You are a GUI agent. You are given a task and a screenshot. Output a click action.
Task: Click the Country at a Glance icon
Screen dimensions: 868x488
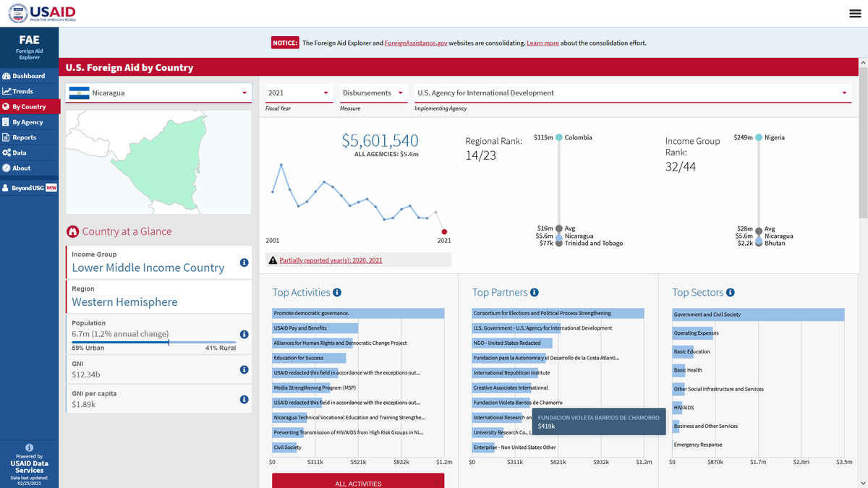click(x=72, y=232)
